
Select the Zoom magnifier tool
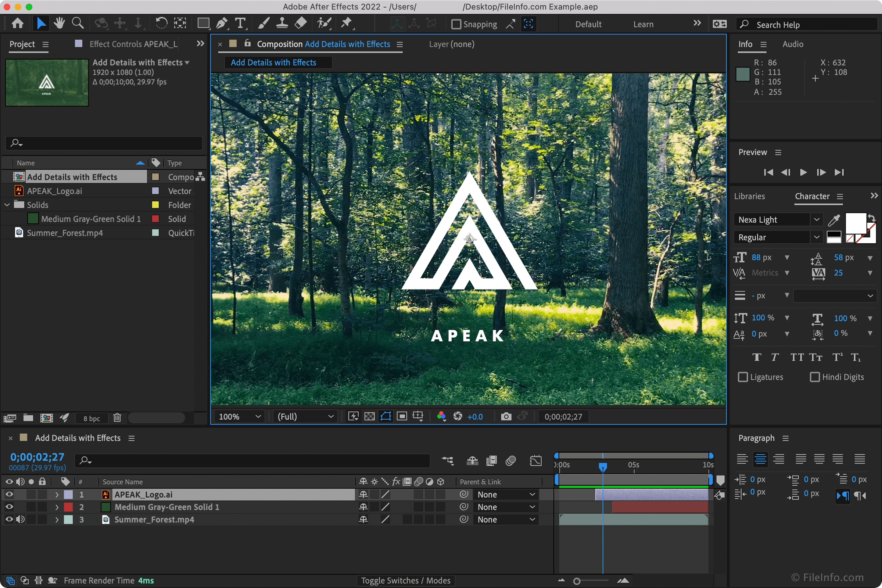click(x=78, y=24)
